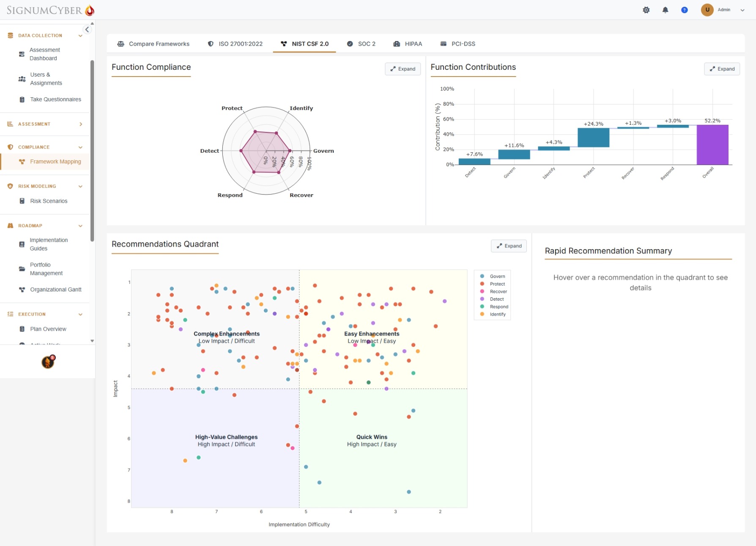
Task: Collapse the Data Collection section
Action: [80, 36]
